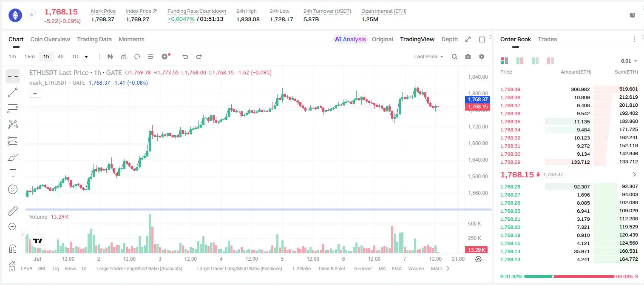Open the Coin Overview tab
This screenshot has width=644, height=285.
pyautogui.click(x=50, y=39)
